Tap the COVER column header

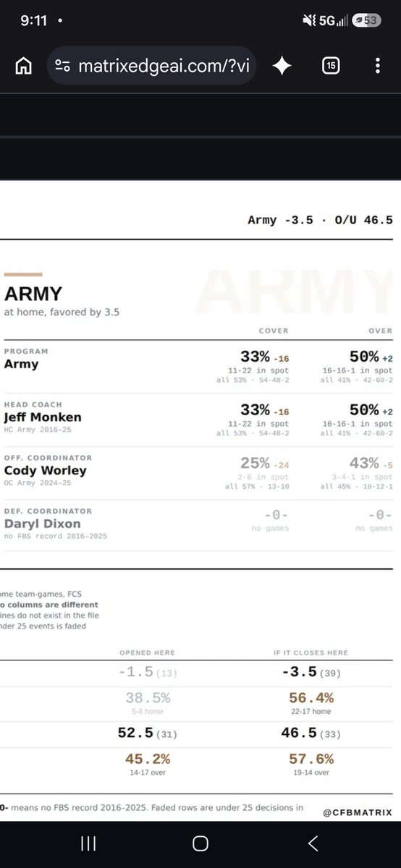[274, 331]
